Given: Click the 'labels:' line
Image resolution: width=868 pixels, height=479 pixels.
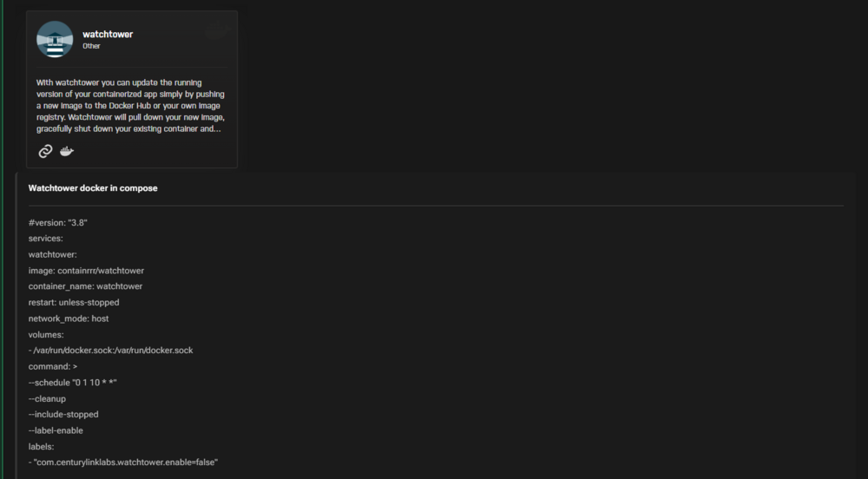Looking at the screenshot, I should point(42,446).
